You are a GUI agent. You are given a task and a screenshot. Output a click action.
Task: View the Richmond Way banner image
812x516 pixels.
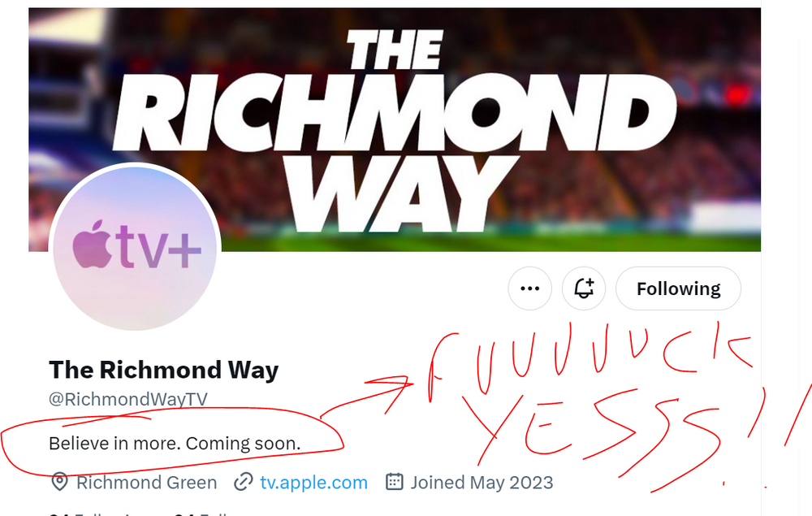(395, 129)
